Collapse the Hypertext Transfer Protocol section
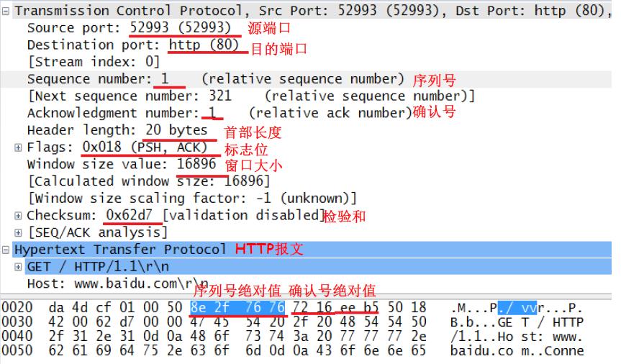The image size is (621, 364). (6, 250)
